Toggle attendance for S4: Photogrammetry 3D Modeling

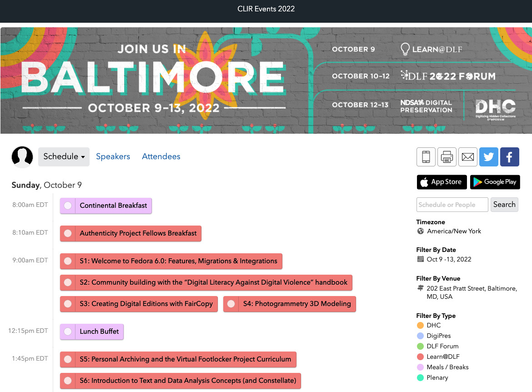pyautogui.click(x=231, y=304)
